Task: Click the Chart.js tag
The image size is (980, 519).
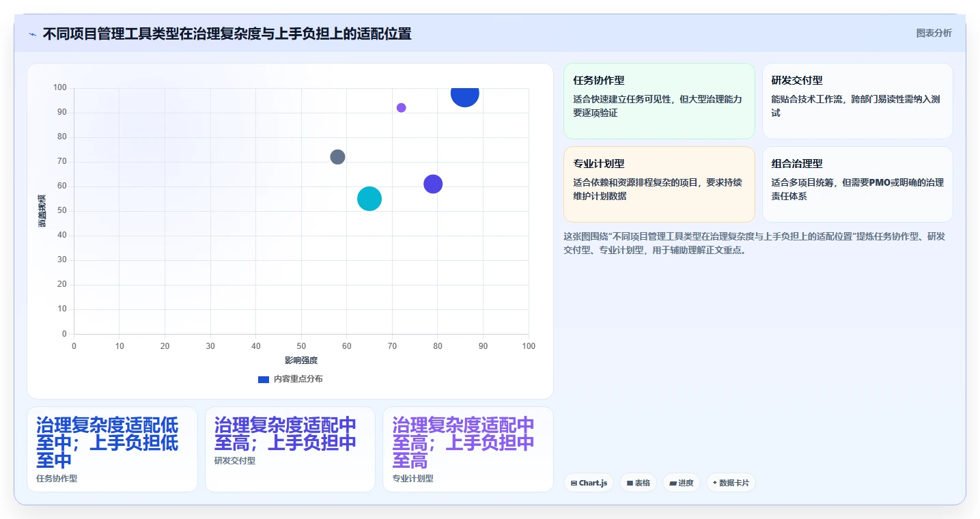Action: 589,483
